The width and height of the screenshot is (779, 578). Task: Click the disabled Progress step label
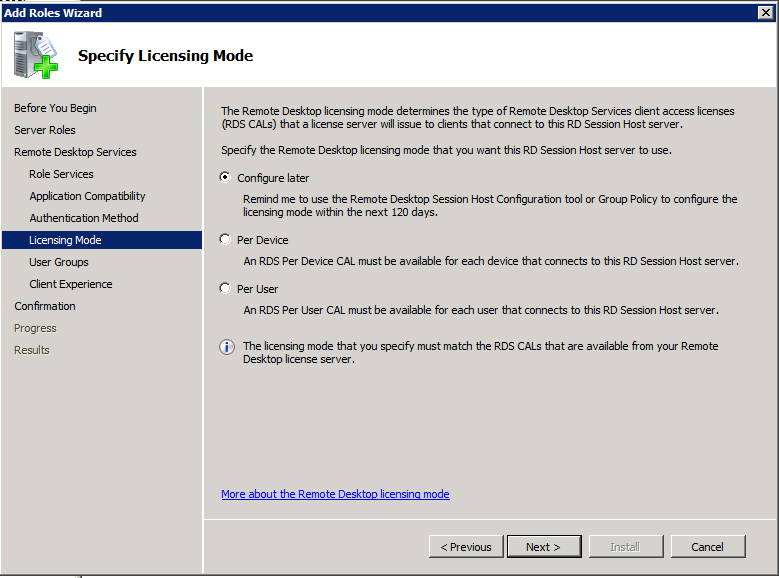35,328
